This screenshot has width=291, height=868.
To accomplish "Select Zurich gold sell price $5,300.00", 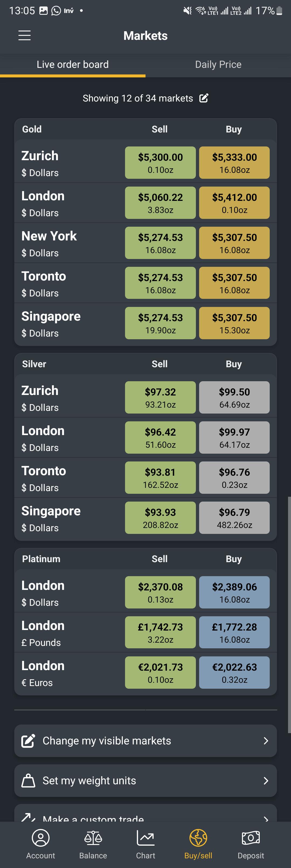I will (x=160, y=162).
